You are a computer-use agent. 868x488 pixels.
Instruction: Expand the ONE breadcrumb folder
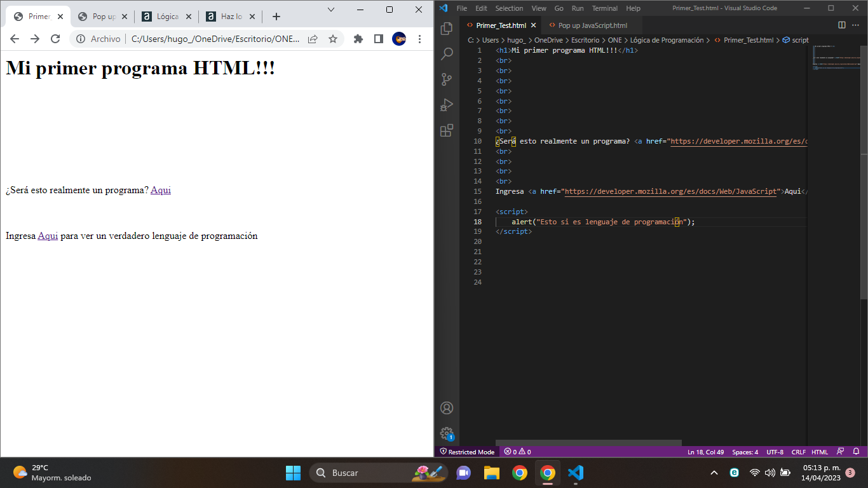[614, 40]
